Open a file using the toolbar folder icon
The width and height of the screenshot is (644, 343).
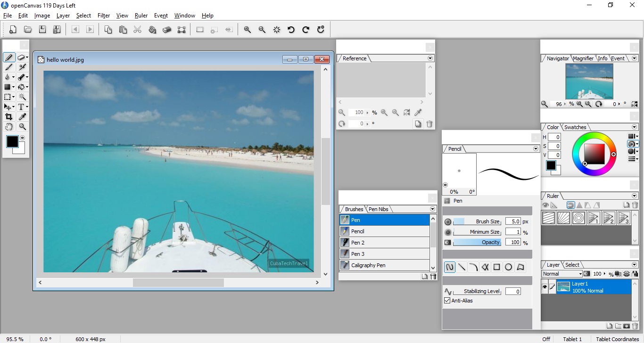point(28,30)
